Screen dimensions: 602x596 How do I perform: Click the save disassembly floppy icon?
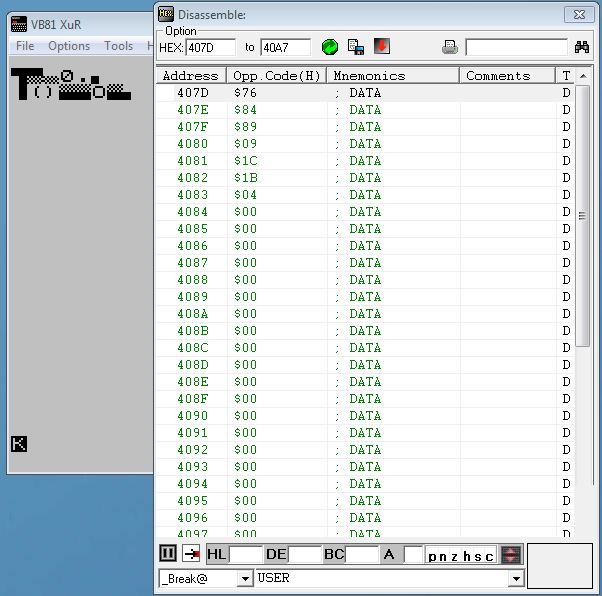point(355,47)
